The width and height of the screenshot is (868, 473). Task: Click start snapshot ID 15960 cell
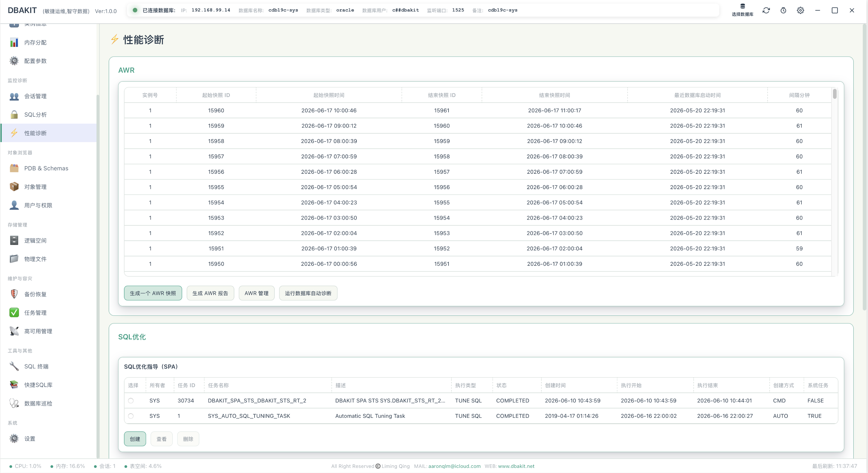pos(216,111)
